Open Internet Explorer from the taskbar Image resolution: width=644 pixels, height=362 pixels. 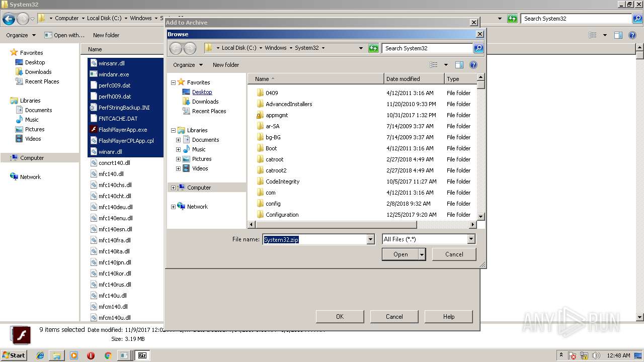click(x=40, y=355)
